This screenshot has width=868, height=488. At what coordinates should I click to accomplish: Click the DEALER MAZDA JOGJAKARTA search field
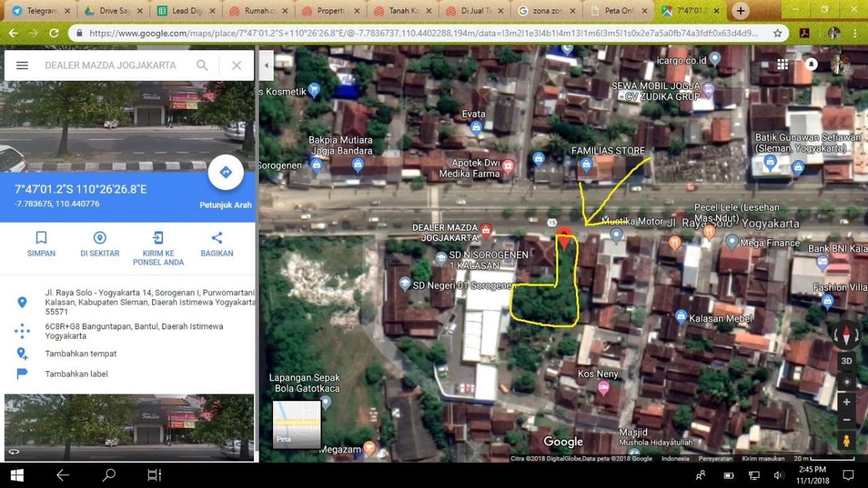click(111, 65)
